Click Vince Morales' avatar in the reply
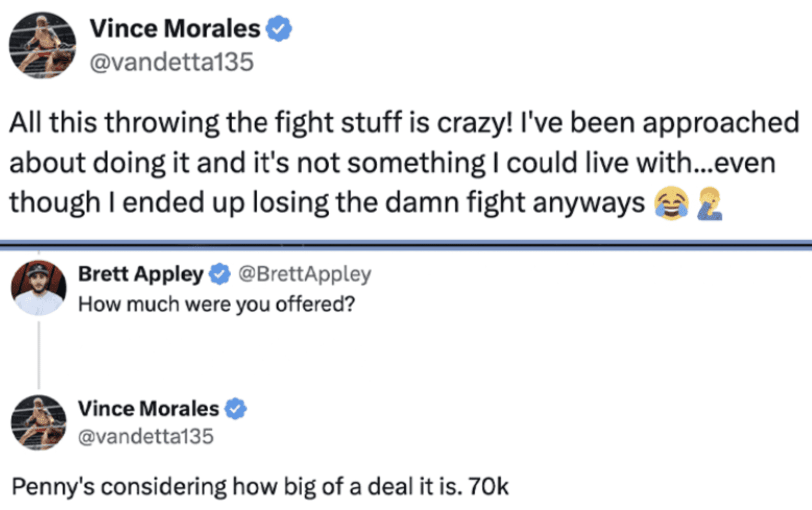 (39, 422)
